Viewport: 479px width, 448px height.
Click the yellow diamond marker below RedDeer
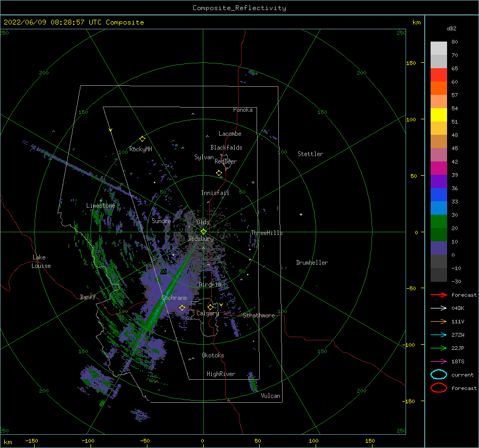[219, 173]
